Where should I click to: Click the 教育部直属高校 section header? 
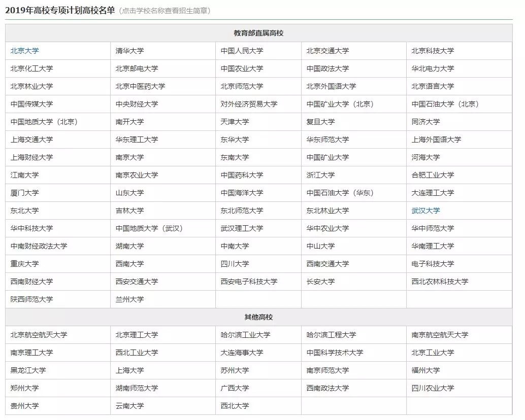coord(258,33)
